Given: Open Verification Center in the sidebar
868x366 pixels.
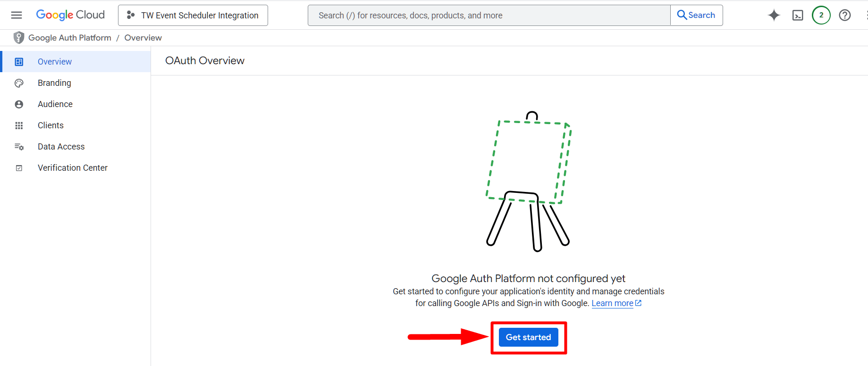Looking at the screenshot, I should click(x=76, y=168).
